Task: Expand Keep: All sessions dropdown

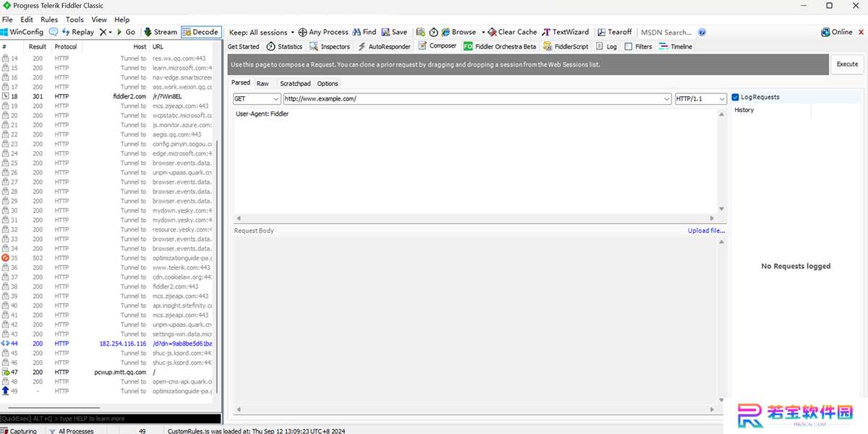Action: click(262, 32)
